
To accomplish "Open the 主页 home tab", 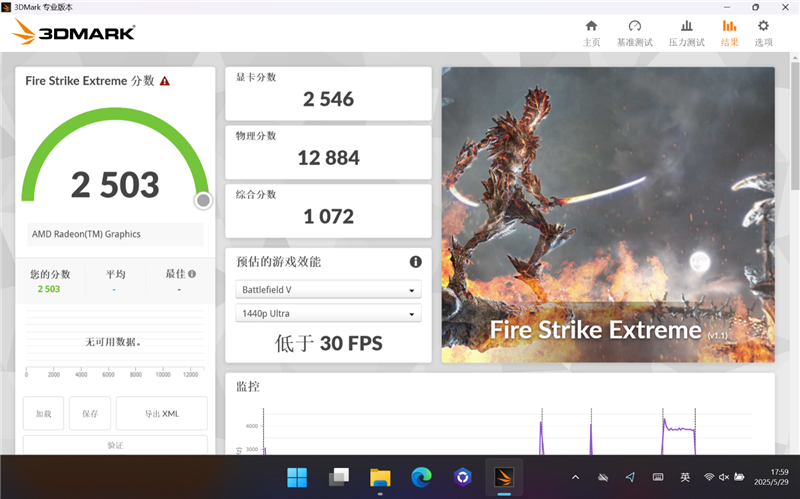I will coord(591,33).
